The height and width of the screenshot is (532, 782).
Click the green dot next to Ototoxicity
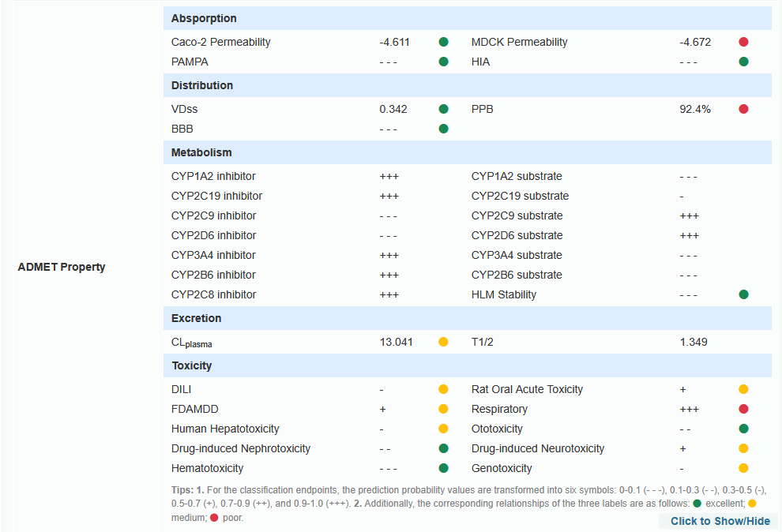pos(743,429)
